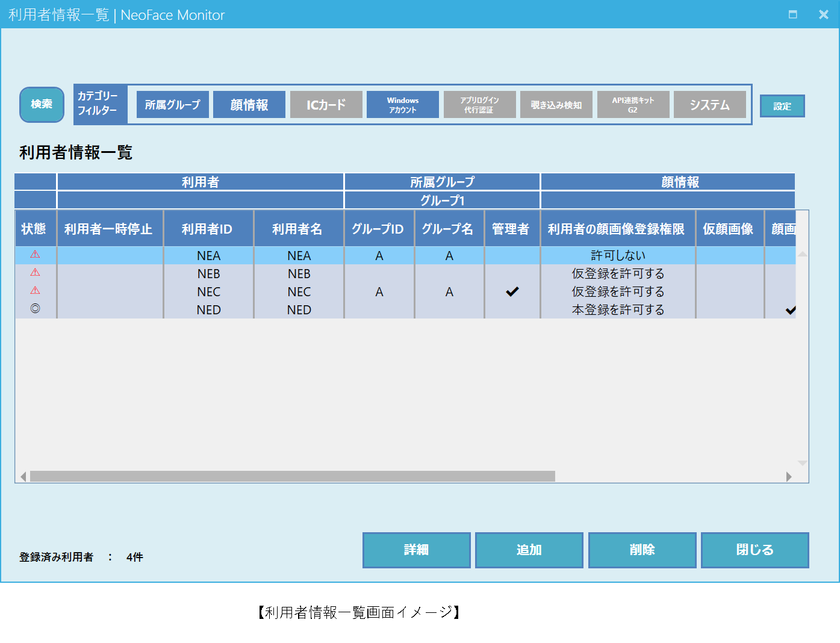
Task: Click the 追加 (add) button
Action: 529,550
